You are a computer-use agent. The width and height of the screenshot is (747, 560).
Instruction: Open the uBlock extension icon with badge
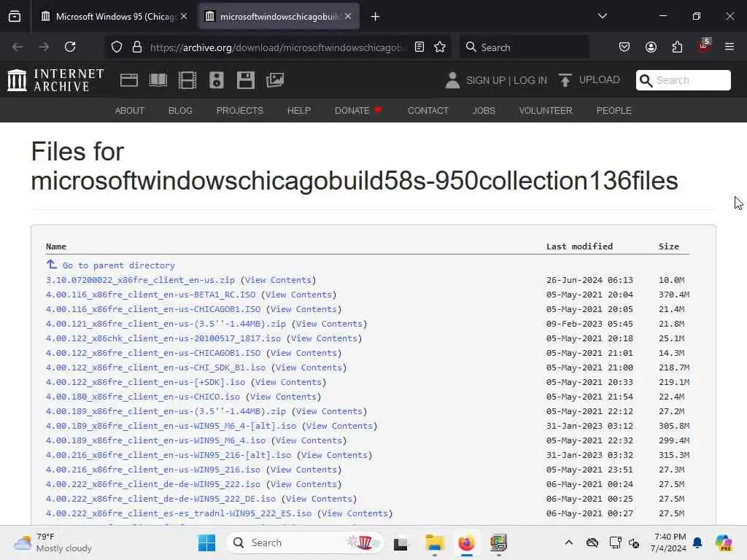[704, 46]
